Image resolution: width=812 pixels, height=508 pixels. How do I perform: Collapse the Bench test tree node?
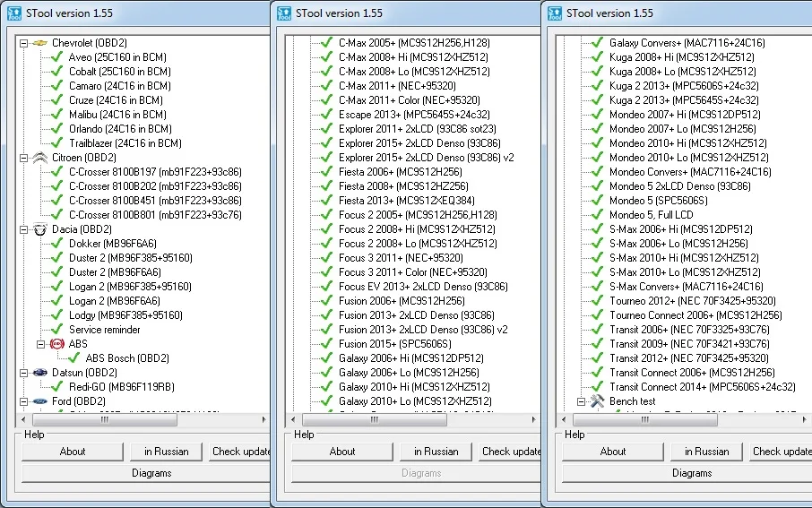coord(581,402)
